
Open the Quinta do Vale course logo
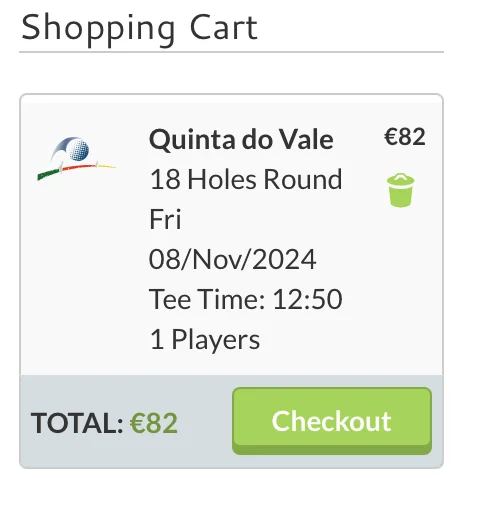[77, 158]
